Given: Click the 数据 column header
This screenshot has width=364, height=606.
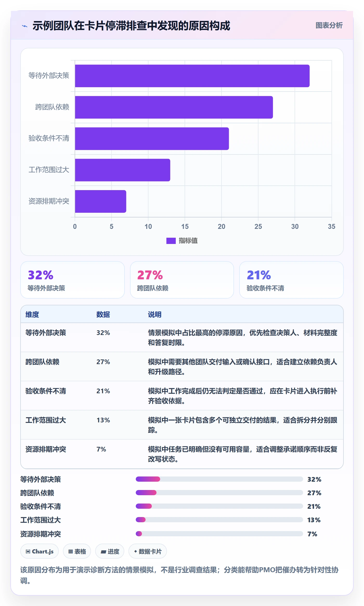Looking at the screenshot, I should 103,315.
